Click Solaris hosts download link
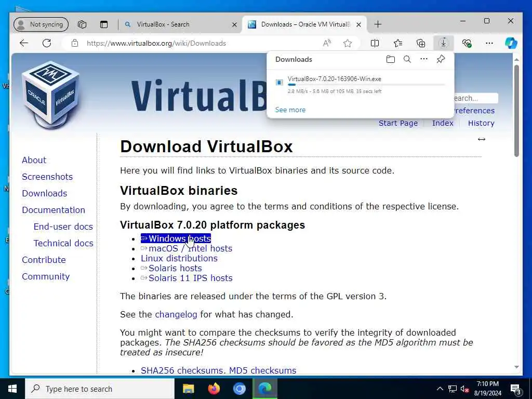532x399 pixels. pos(171,268)
